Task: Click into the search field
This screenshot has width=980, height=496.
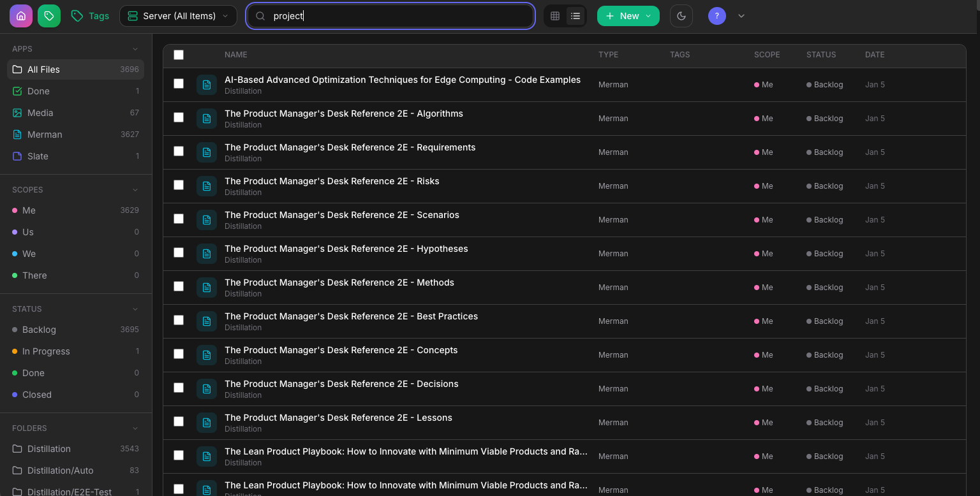Action: pos(396,16)
